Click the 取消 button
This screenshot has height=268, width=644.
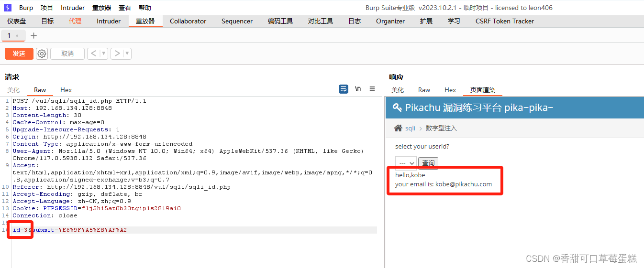[x=67, y=54]
